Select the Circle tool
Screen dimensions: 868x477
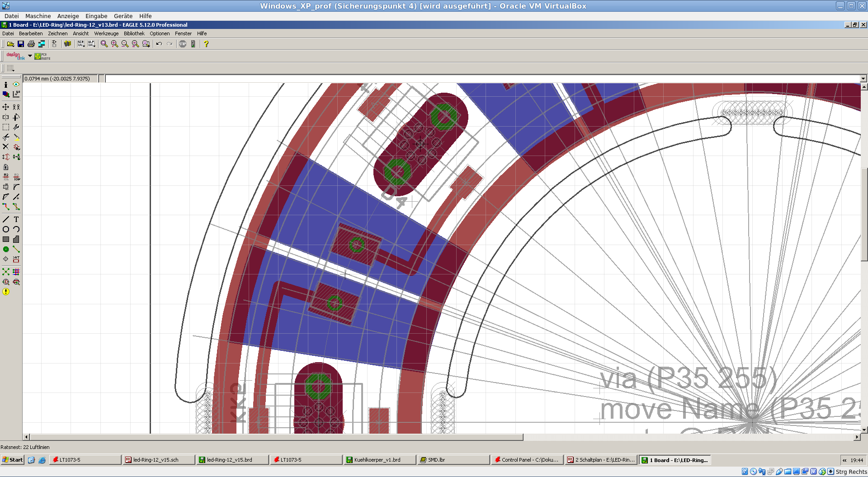click(x=6, y=229)
